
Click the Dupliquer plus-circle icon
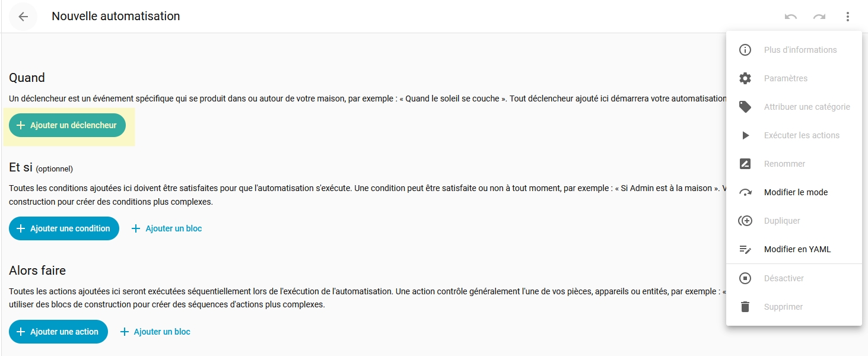point(745,221)
